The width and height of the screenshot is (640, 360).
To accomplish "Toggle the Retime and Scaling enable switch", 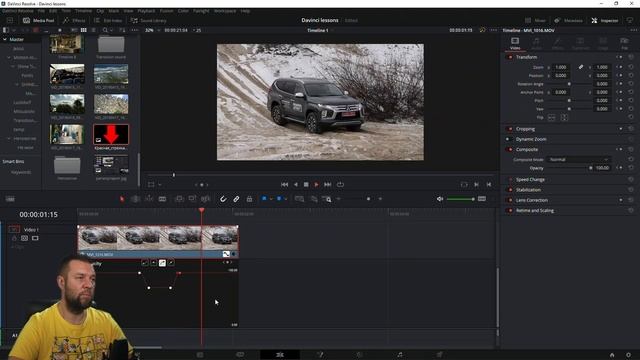I will click(510, 211).
